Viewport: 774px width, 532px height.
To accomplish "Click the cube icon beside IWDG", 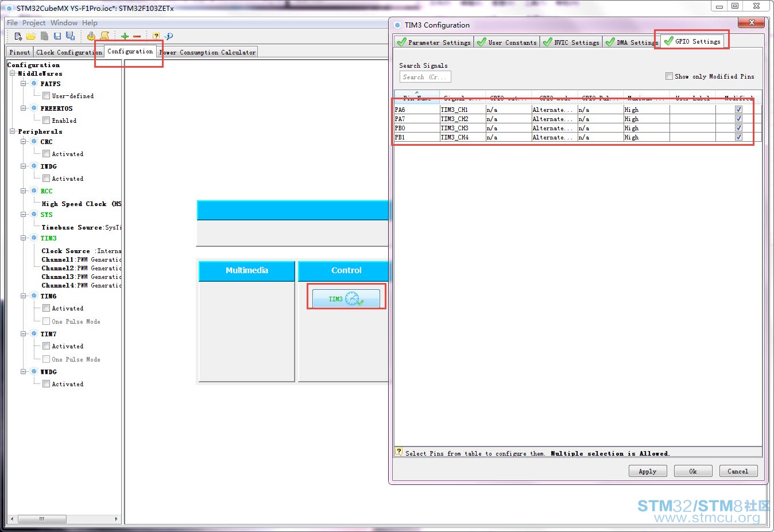I will coord(34,166).
